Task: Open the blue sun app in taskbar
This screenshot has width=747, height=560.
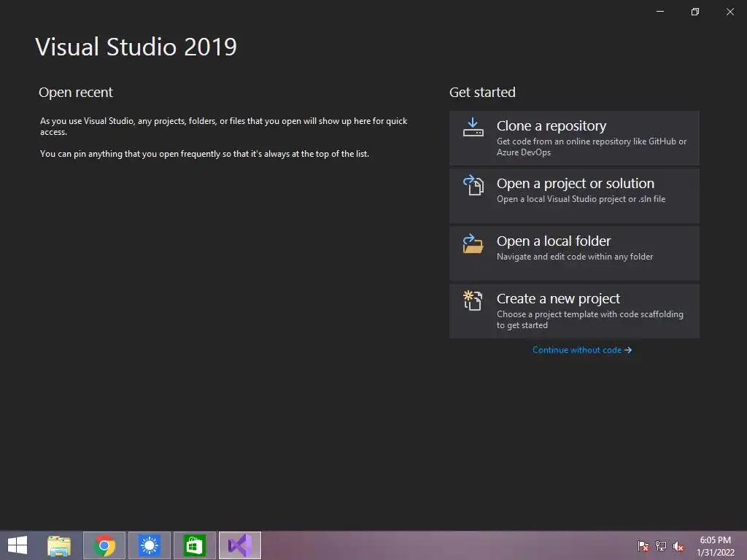Action: [150, 545]
